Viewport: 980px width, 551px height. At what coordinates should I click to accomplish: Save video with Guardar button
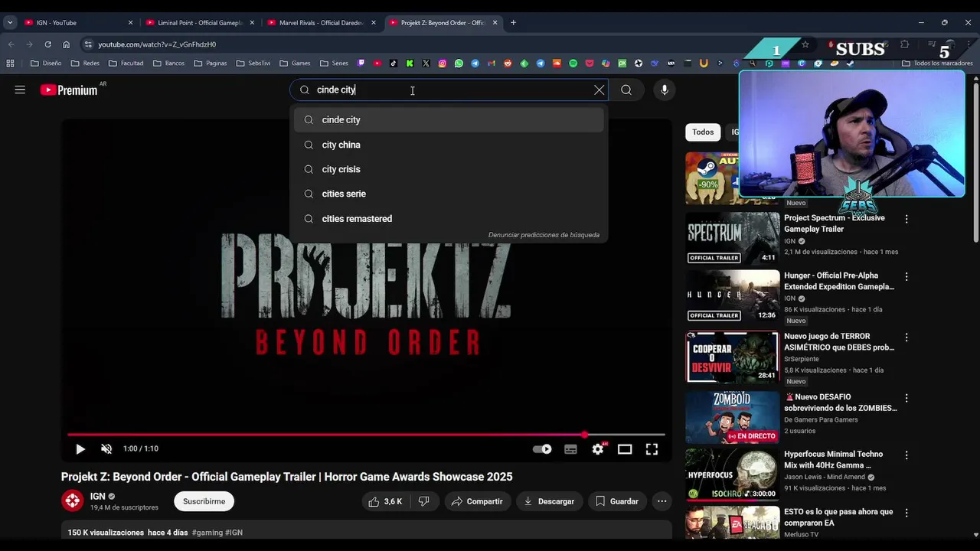tap(616, 501)
